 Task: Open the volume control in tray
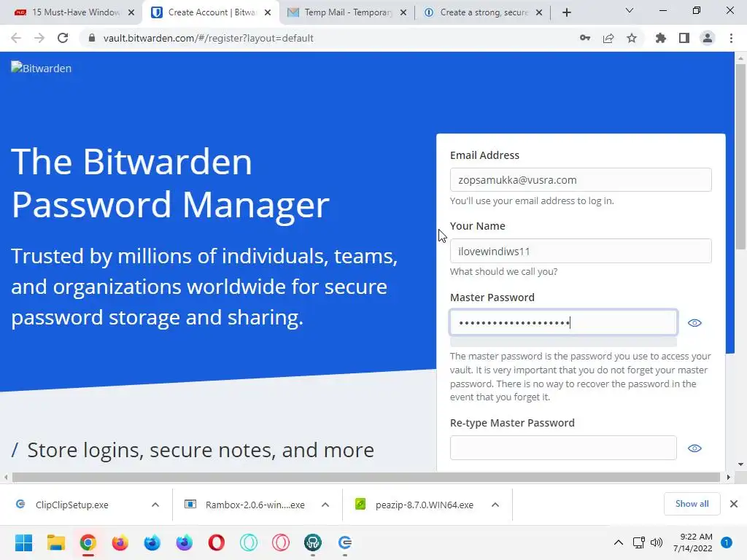(656, 542)
